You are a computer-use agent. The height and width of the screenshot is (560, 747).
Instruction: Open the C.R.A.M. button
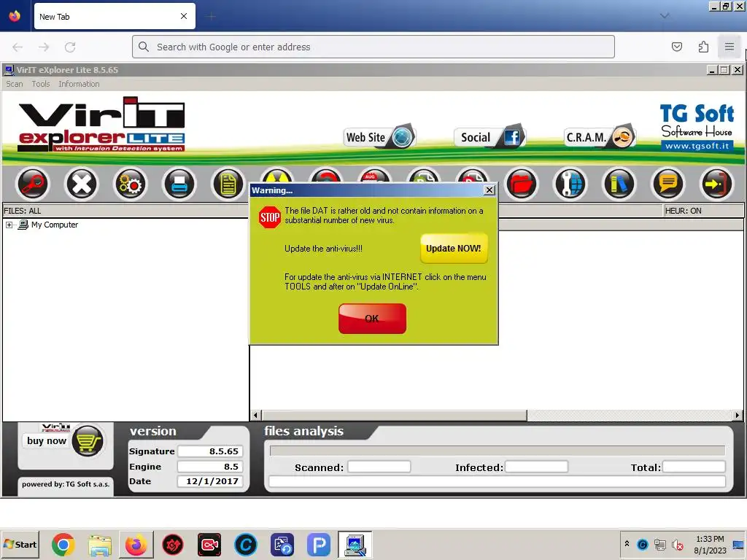tap(600, 137)
